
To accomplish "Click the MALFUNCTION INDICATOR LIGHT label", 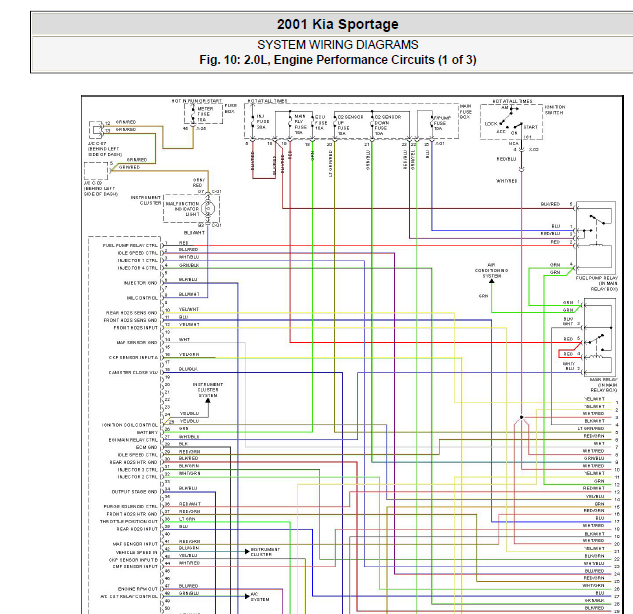I will point(182,209).
